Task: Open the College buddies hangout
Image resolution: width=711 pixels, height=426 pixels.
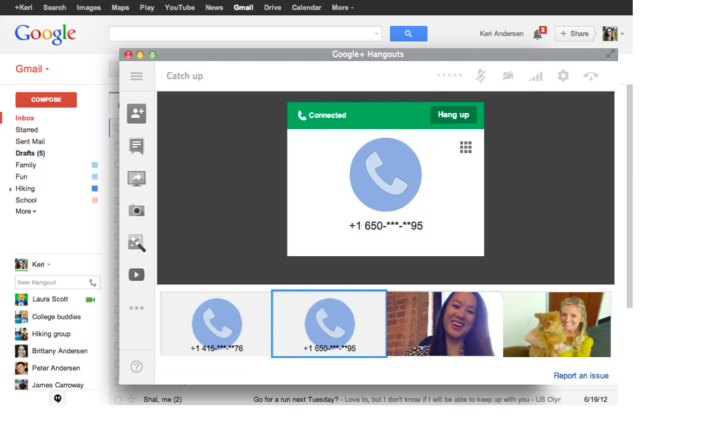Action: point(56,317)
